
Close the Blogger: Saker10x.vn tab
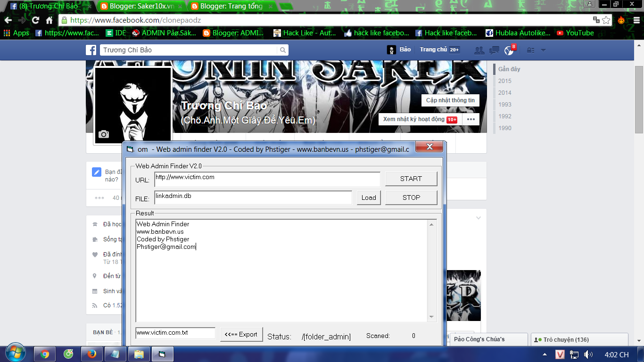point(180,7)
